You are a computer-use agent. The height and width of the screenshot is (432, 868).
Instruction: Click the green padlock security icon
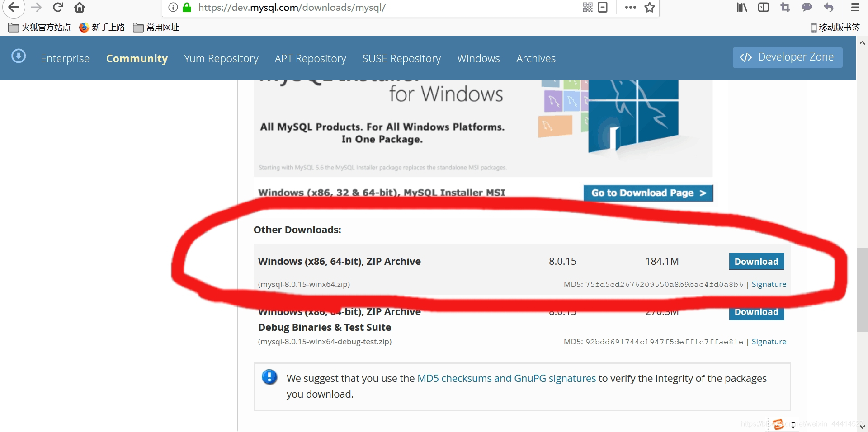(187, 7)
